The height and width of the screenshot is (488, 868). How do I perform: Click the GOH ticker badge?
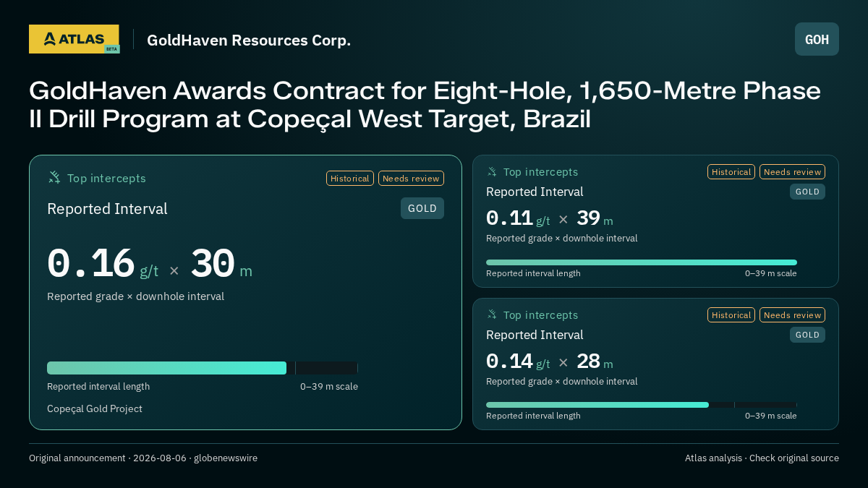click(x=817, y=39)
